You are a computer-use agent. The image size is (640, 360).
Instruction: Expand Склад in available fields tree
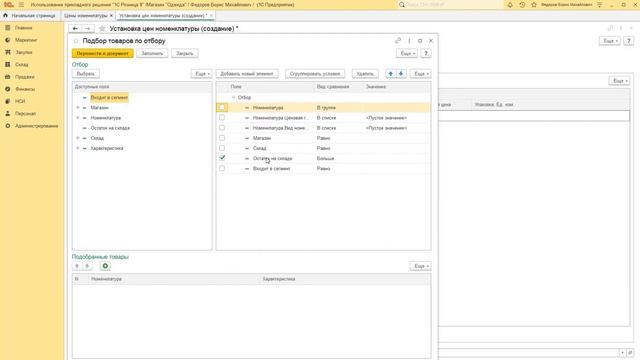click(78, 138)
